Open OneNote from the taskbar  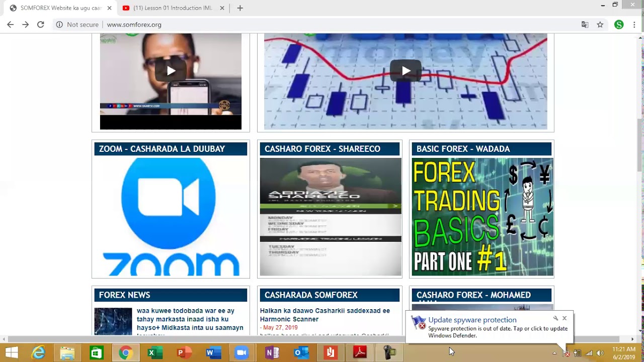272,353
